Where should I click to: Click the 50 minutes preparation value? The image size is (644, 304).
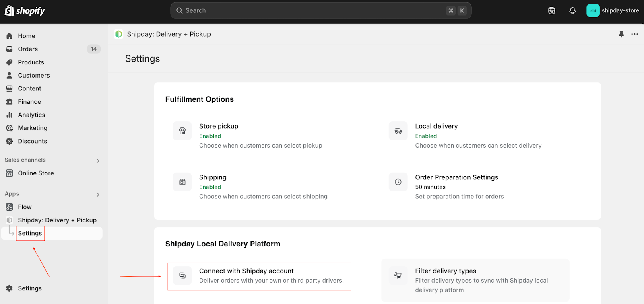point(430,187)
